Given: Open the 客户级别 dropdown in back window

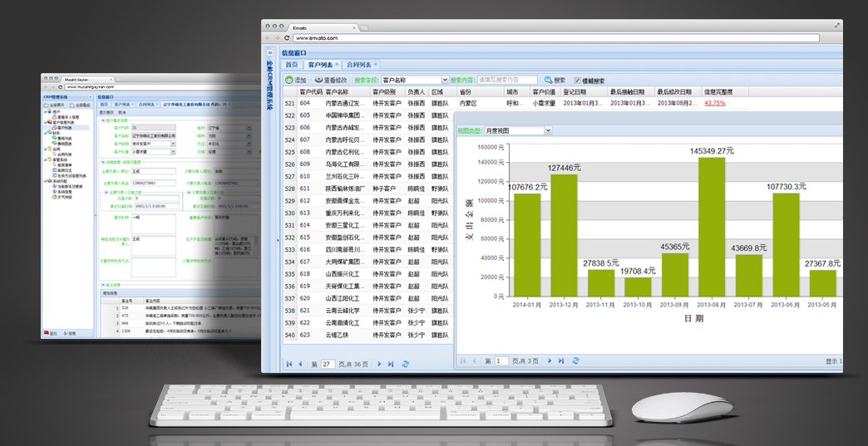Looking at the screenshot, I should 173,144.
